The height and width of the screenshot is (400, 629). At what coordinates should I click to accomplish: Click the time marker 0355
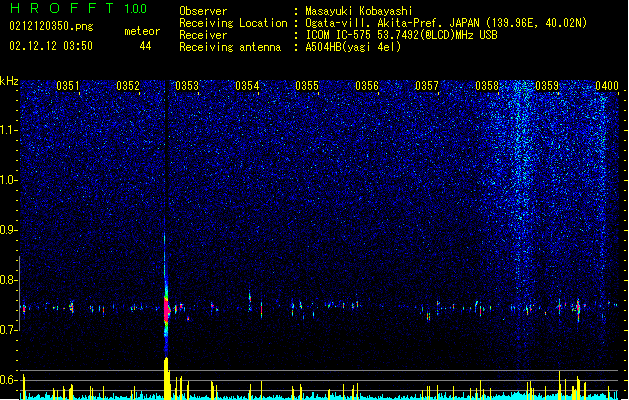307,86
